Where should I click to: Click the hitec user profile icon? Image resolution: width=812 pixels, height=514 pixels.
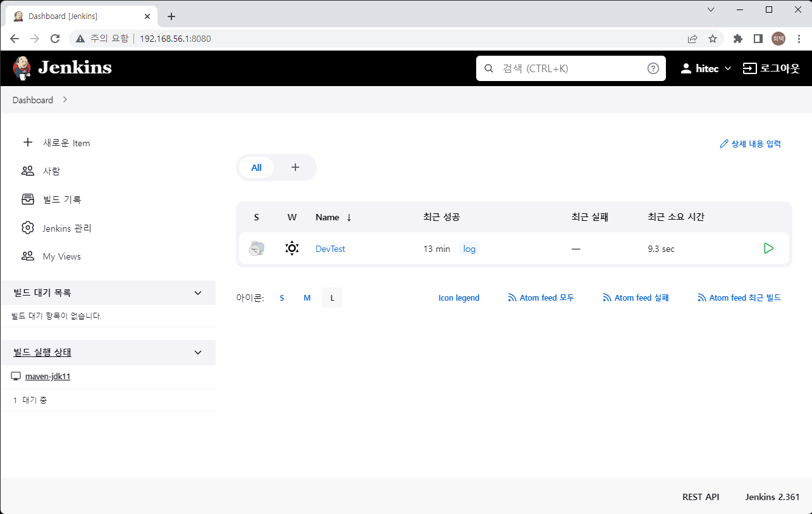pyautogui.click(x=686, y=68)
